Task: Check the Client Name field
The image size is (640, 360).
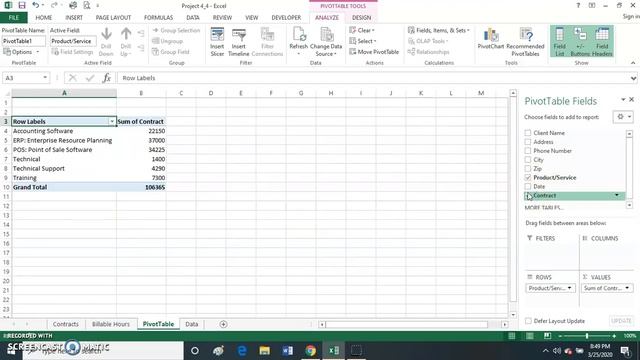Action: [528, 133]
